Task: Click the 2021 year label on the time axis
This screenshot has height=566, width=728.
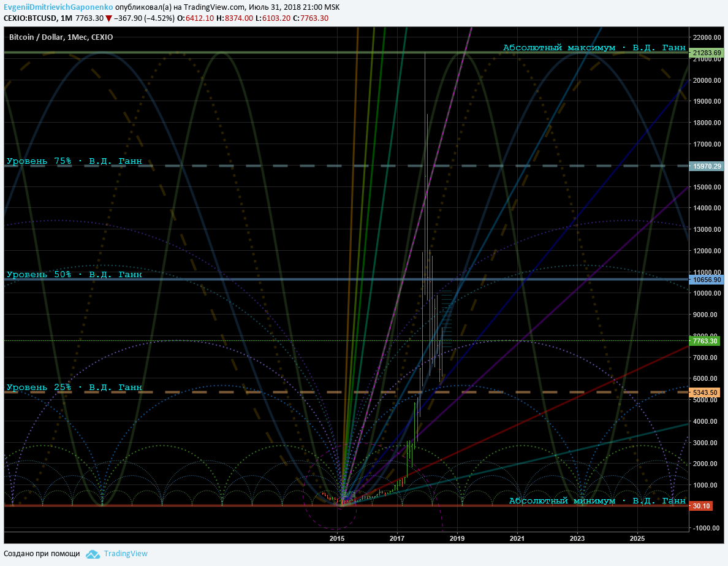Action: click(517, 538)
